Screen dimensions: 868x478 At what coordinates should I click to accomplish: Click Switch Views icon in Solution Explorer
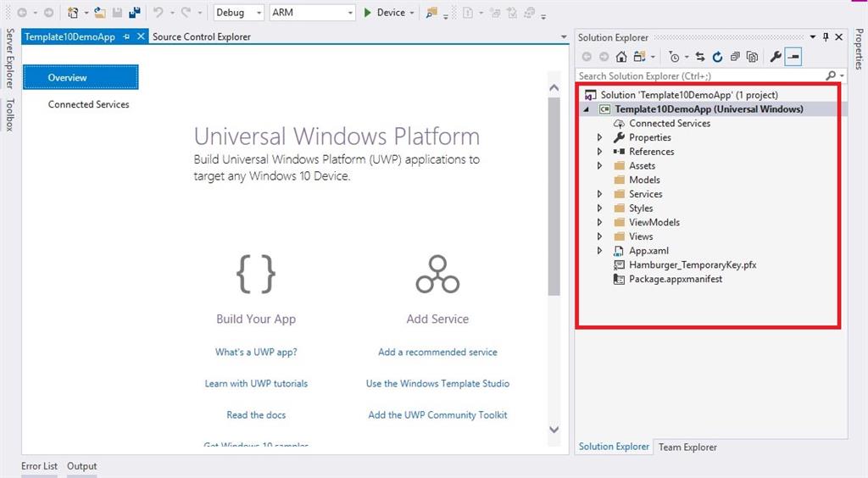pyautogui.click(x=639, y=57)
